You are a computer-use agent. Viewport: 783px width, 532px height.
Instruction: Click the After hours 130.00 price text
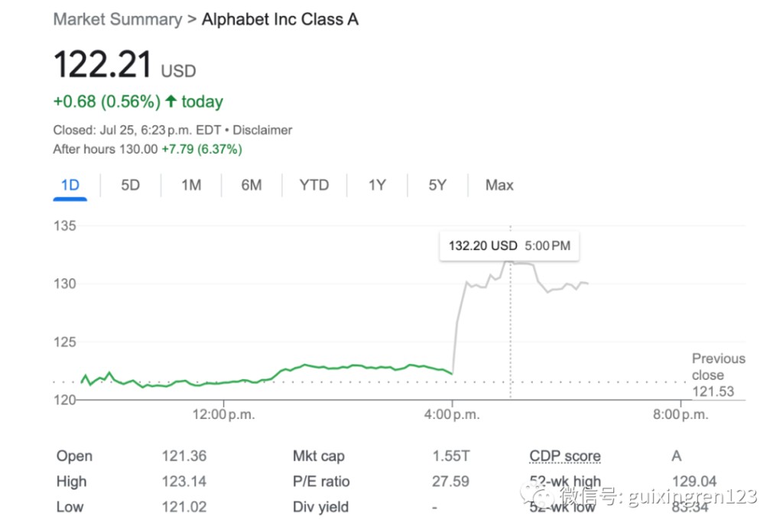pos(105,150)
